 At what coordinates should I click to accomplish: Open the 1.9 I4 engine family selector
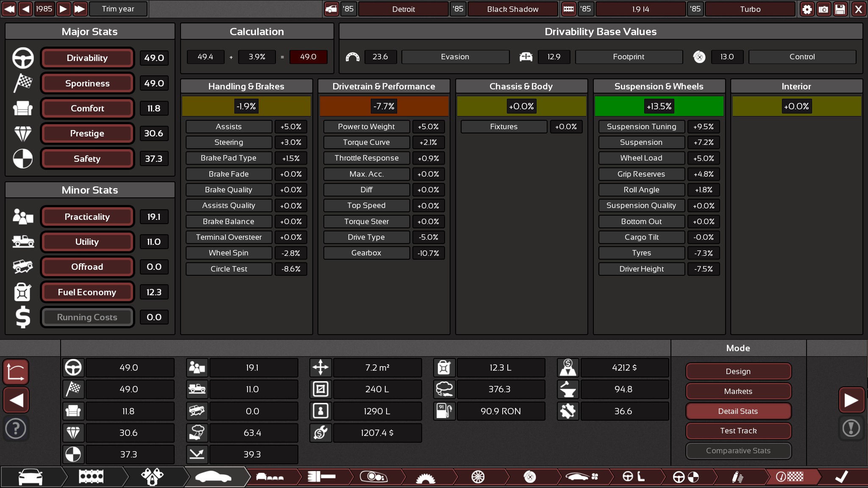[640, 9]
